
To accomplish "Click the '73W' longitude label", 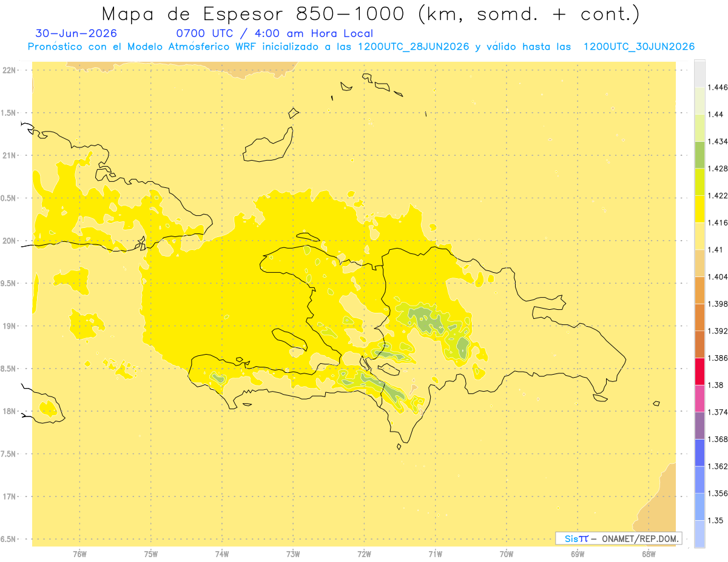I will click(293, 554).
